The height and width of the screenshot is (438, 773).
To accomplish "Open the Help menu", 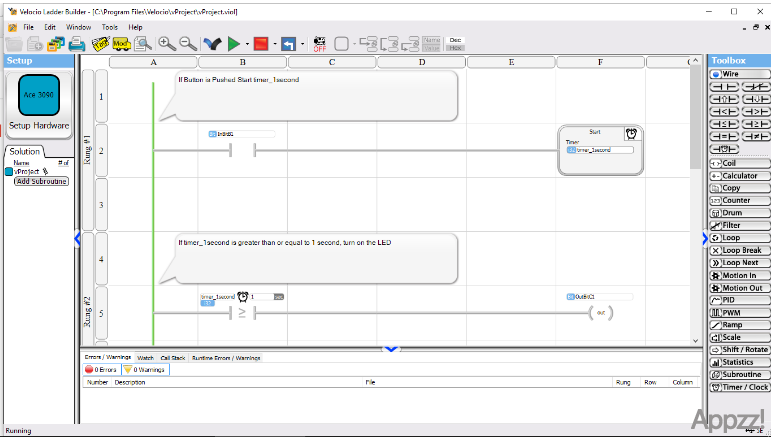I will click(135, 27).
